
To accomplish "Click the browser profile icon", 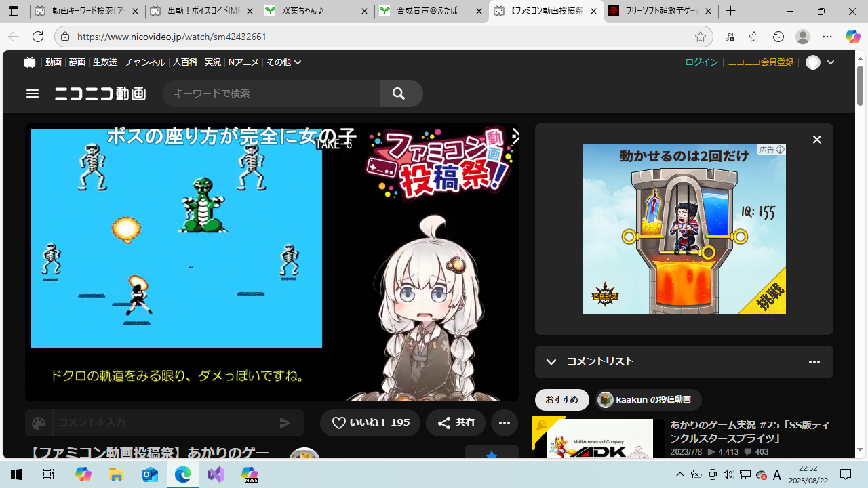I will coord(803,37).
